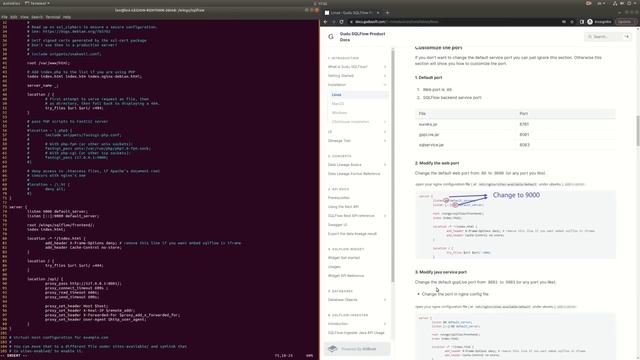Expand SQLFlow Rest API reference
Viewport: 640px width, 360px height.
[x=384, y=216]
